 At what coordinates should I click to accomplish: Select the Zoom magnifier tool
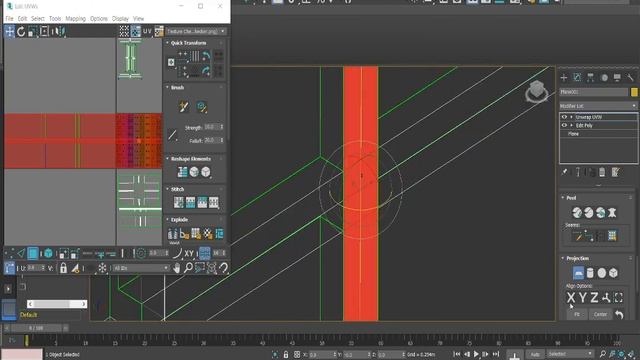click(188, 268)
